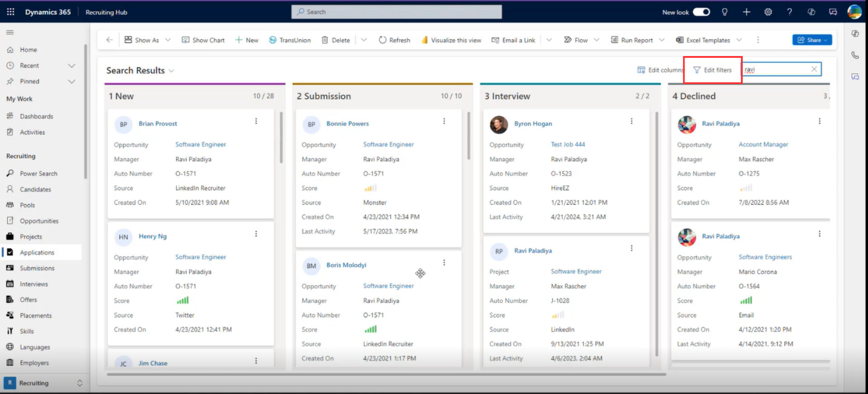This screenshot has height=394, width=868.
Task: Open Candidates in sidebar
Action: click(35, 189)
